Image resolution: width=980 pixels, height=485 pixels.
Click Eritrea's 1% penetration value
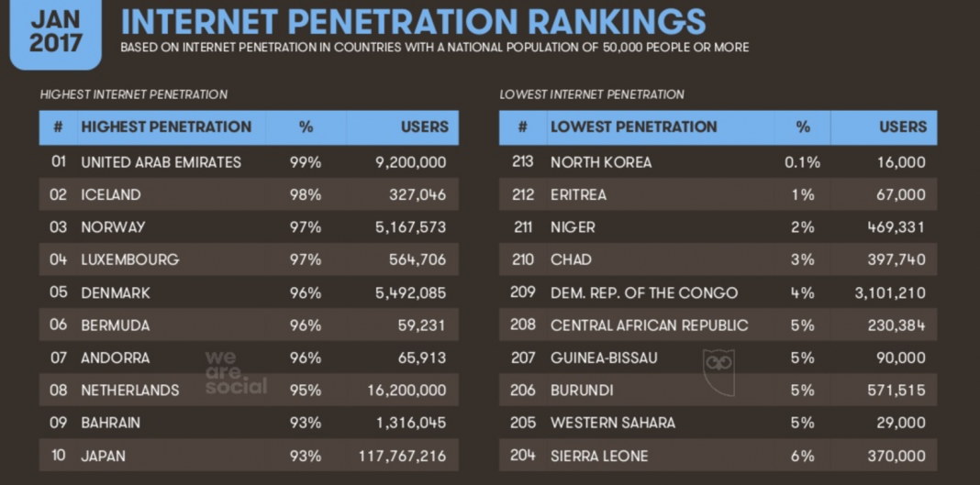[x=803, y=194]
